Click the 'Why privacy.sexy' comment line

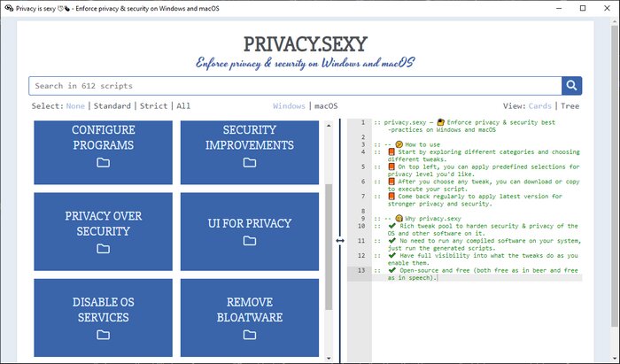point(417,219)
